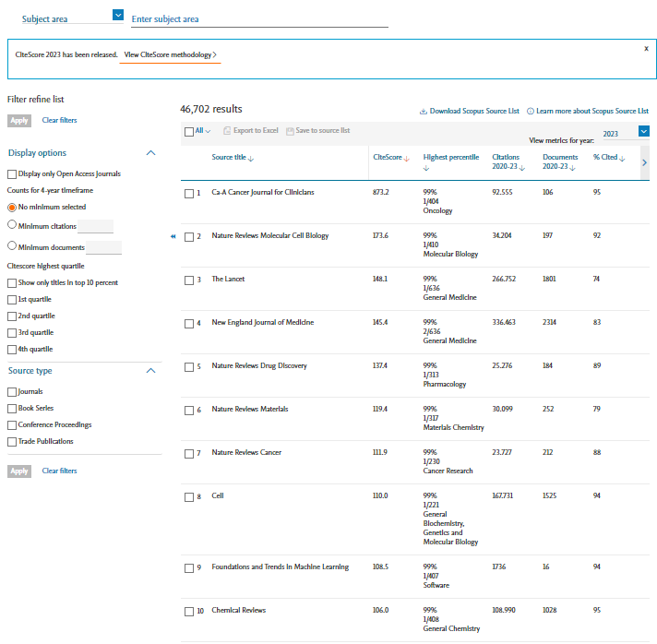Show more columns with right chevron
The height and width of the screenshot is (644, 657).
[644, 162]
